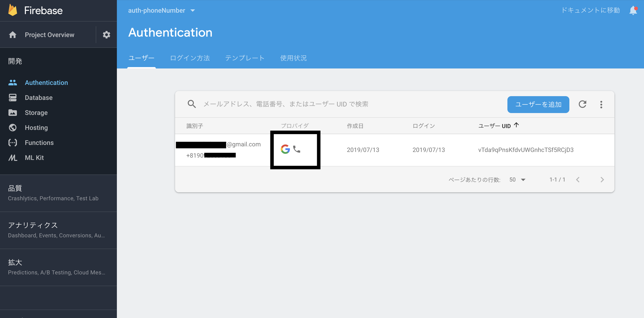Switch to the ログイン方法 tab
Viewport: 644px width, 318px height.
tap(190, 58)
